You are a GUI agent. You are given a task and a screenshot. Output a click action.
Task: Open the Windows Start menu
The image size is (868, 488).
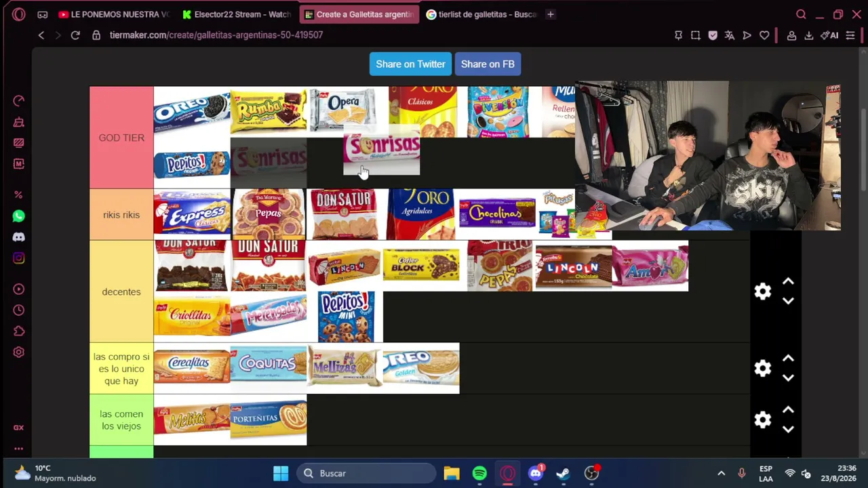[x=281, y=473]
